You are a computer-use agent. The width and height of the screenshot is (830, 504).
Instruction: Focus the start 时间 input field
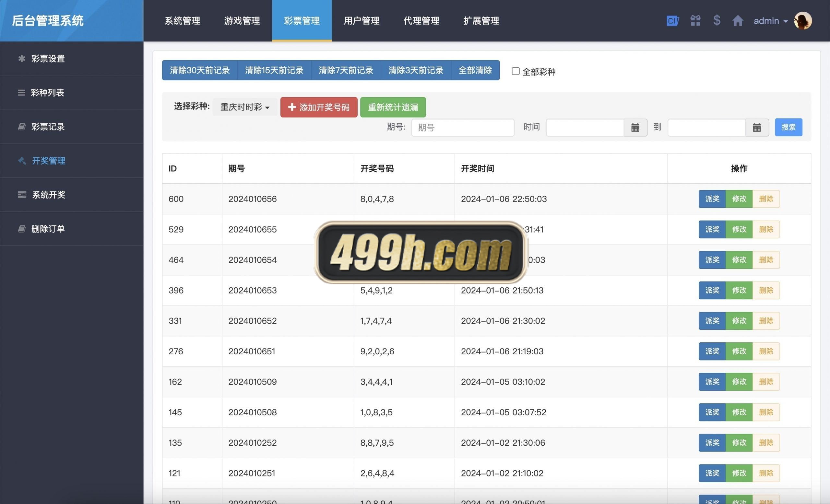585,128
